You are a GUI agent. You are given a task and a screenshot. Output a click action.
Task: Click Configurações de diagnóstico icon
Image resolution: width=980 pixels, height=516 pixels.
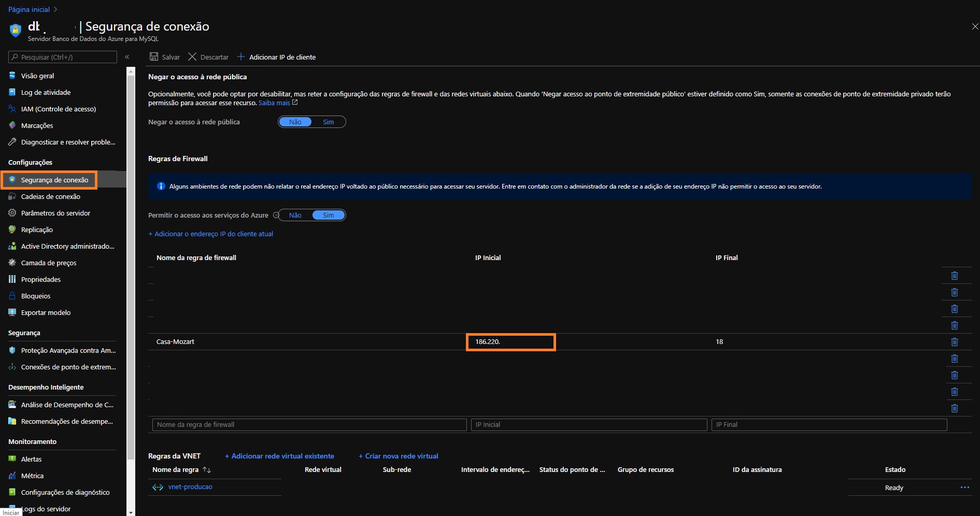click(12, 492)
